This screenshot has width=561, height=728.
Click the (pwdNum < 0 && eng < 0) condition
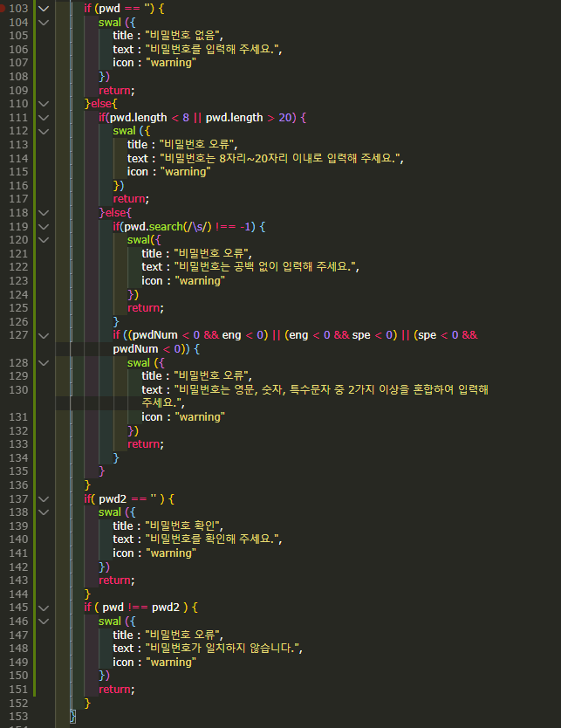point(199,334)
